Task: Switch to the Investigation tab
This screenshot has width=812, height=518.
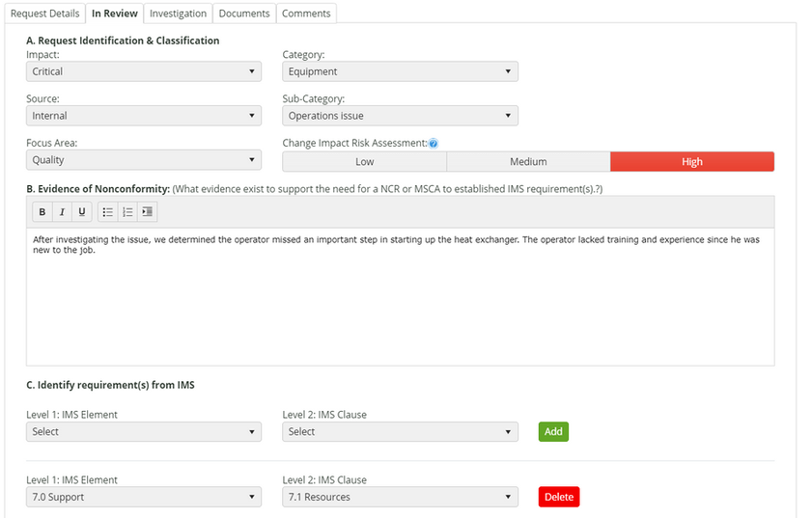Action: [178, 14]
